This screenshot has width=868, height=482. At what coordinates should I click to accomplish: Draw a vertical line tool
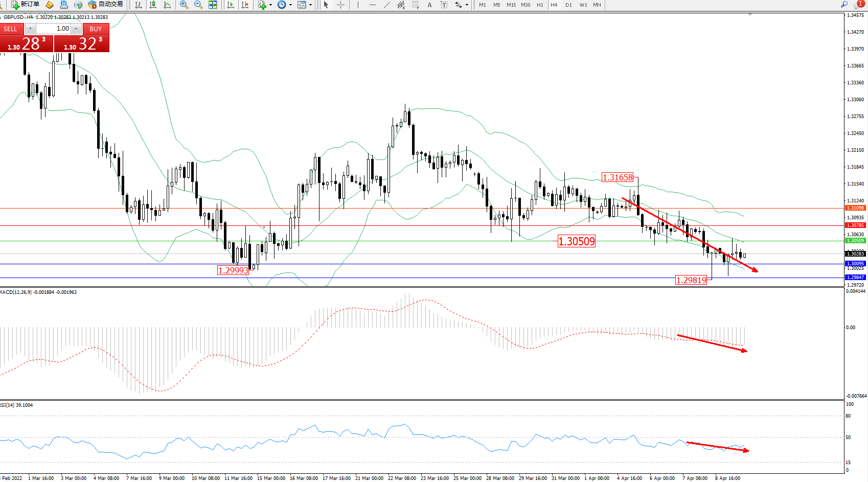click(358, 5)
